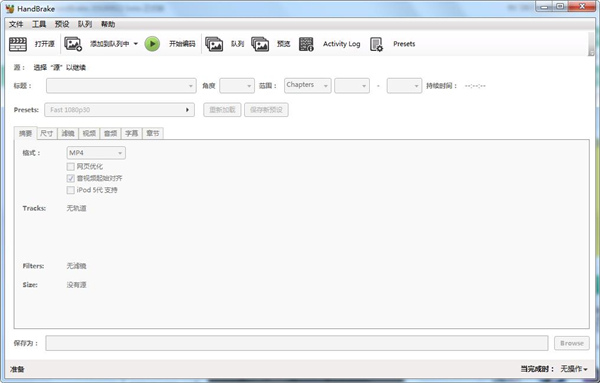Switch to the 字幕 subtitles tab

click(x=132, y=133)
